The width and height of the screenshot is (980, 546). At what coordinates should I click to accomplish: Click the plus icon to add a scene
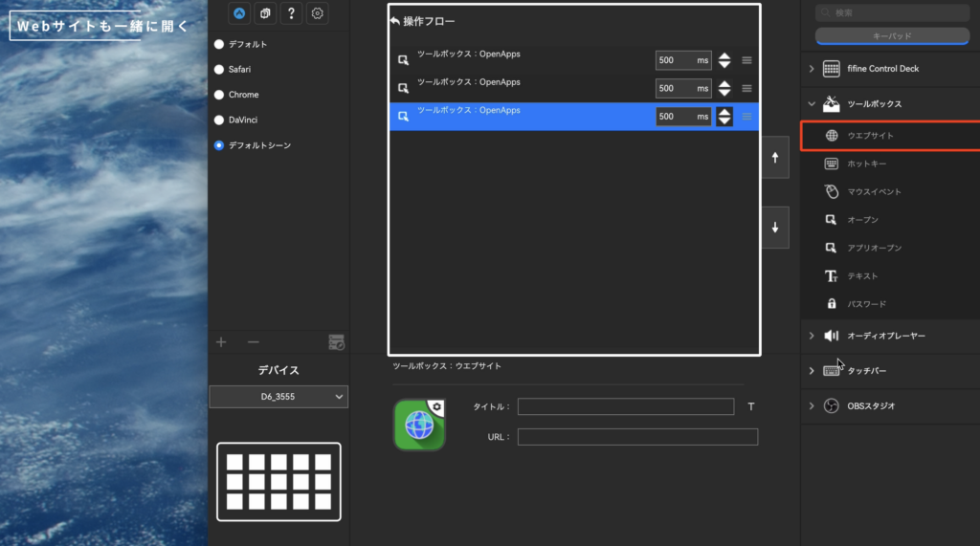click(221, 342)
